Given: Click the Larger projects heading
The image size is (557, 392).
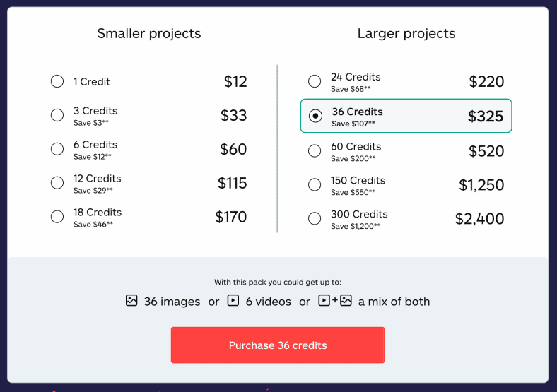Looking at the screenshot, I should tap(406, 34).
